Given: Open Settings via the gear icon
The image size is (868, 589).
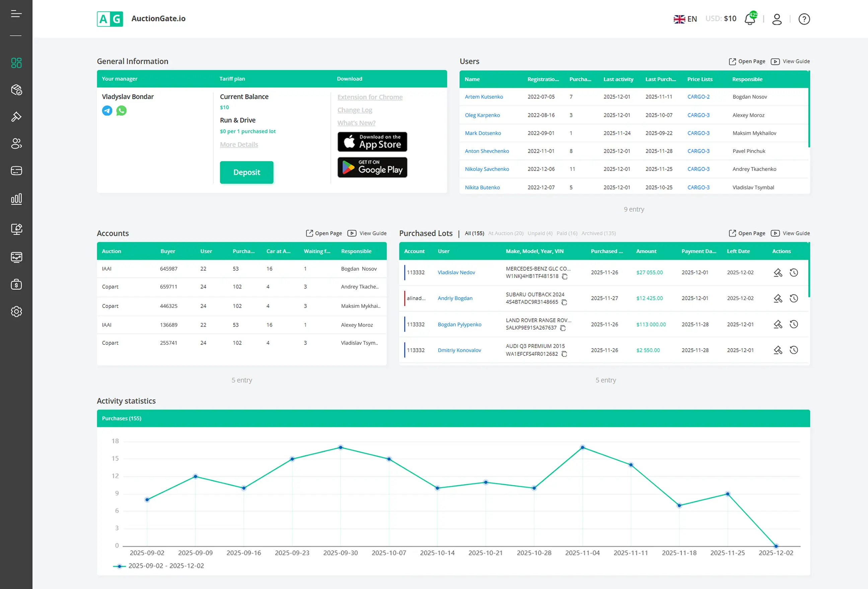Looking at the screenshot, I should coord(16,312).
